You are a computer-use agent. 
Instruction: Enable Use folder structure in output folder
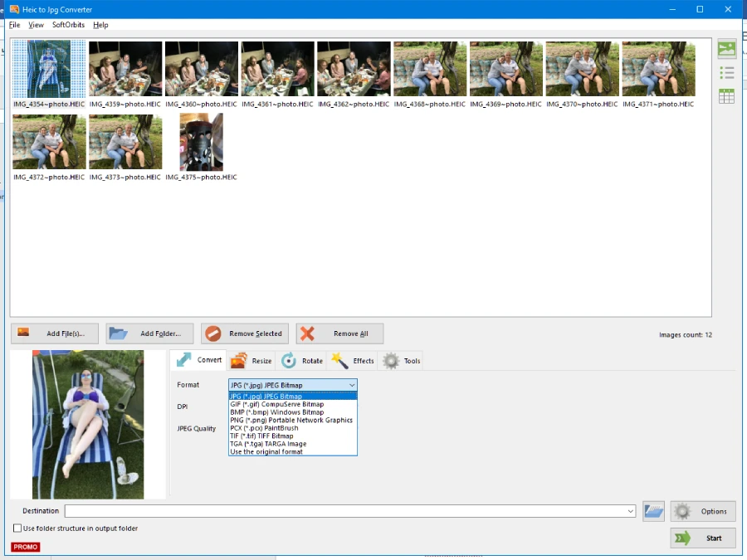point(17,528)
